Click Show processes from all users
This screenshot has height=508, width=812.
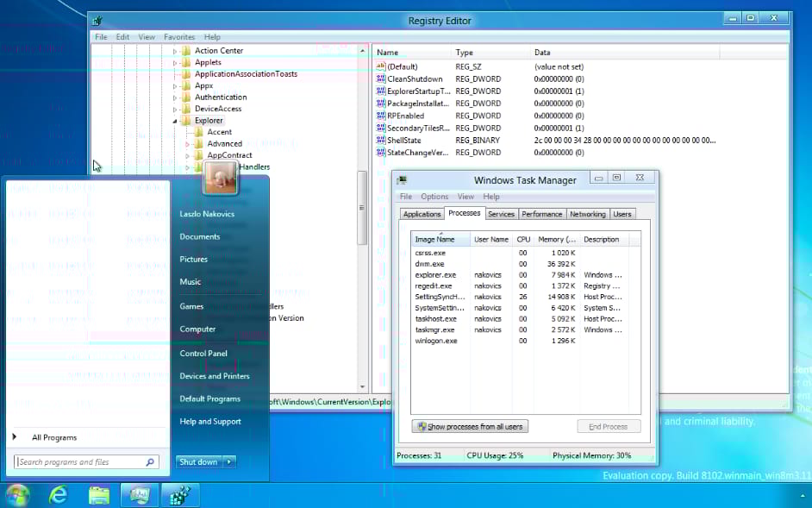coord(470,427)
